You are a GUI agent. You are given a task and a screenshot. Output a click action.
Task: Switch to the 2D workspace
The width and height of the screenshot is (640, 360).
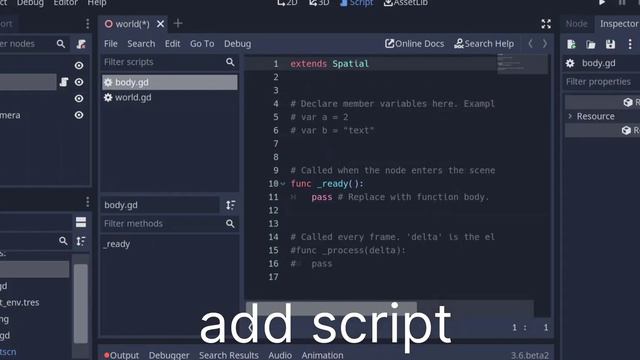point(287,3)
